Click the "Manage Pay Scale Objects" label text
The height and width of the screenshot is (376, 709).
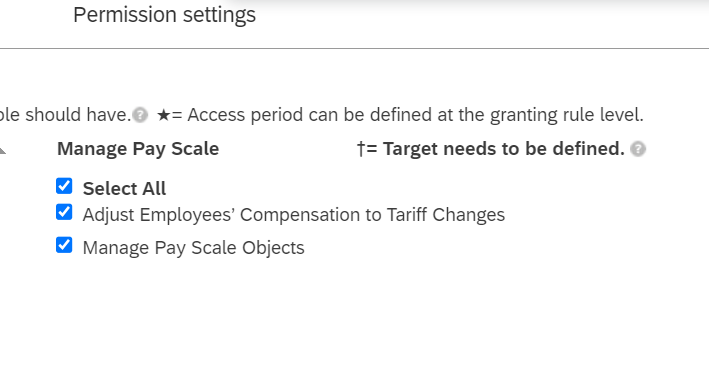point(194,248)
